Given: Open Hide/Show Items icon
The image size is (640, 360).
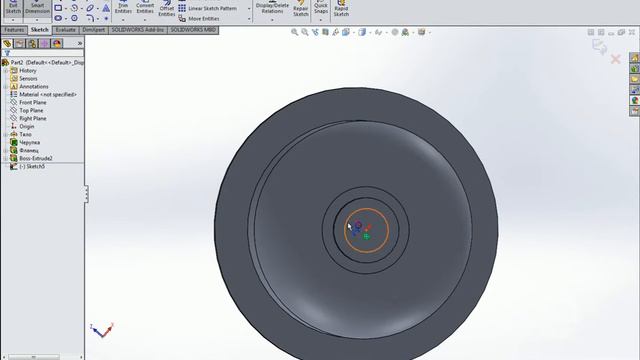Looking at the screenshot, I should 378,32.
